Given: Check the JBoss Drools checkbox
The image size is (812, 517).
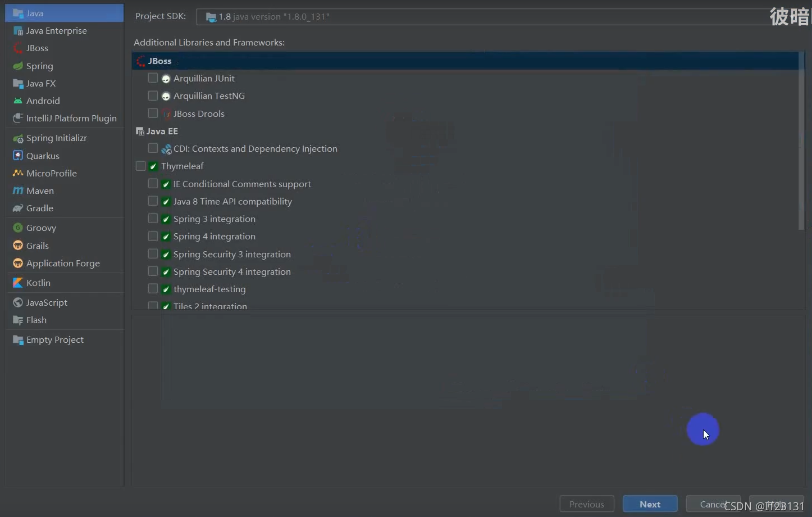Looking at the screenshot, I should coord(153,113).
